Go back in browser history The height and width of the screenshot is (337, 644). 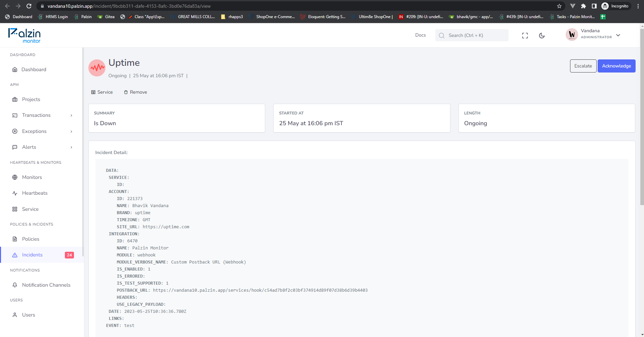pos(7,6)
